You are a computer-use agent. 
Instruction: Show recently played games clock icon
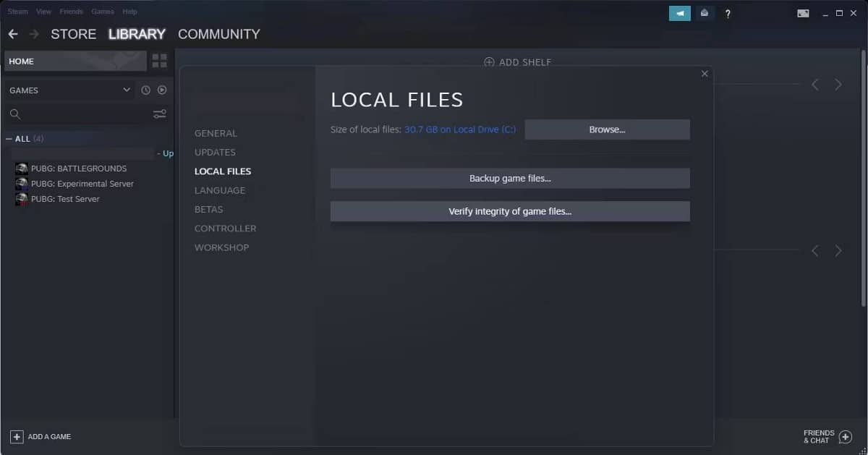click(x=145, y=90)
